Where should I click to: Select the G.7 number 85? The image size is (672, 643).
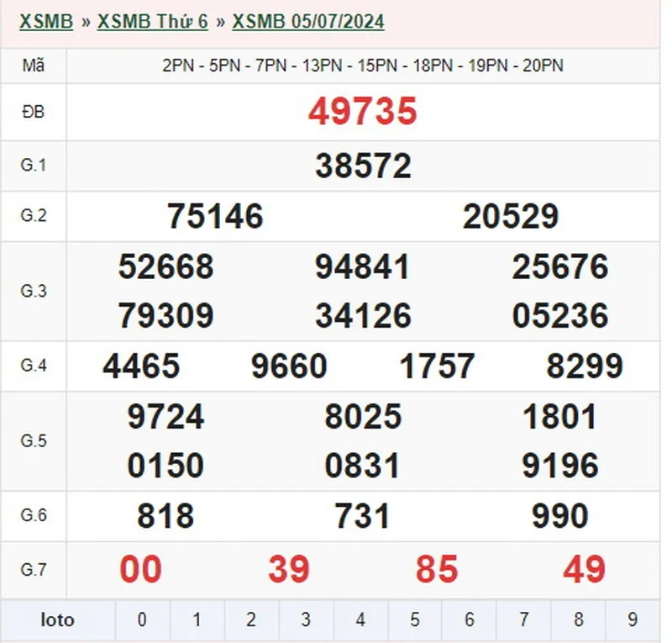[x=437, y=570]
